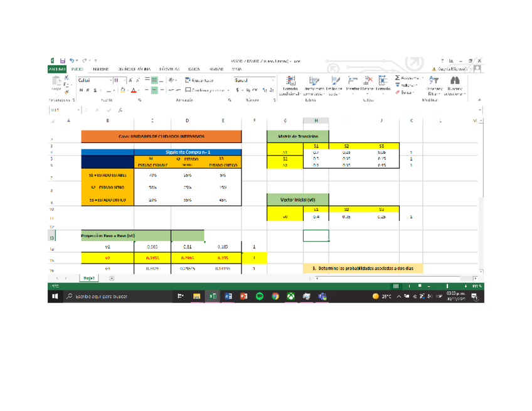Open Fuente dialog launcher
Image resolution: width=532 pixels, height=411 pixels.
(140, 100)
